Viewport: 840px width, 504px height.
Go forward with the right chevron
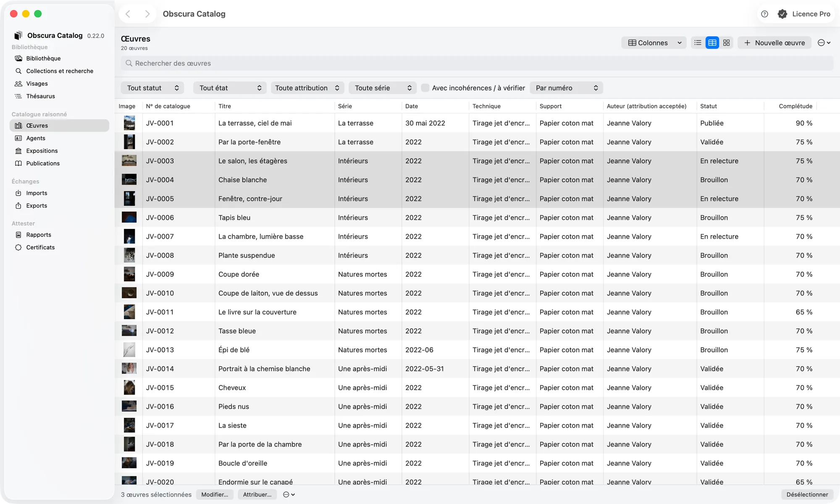147,14
